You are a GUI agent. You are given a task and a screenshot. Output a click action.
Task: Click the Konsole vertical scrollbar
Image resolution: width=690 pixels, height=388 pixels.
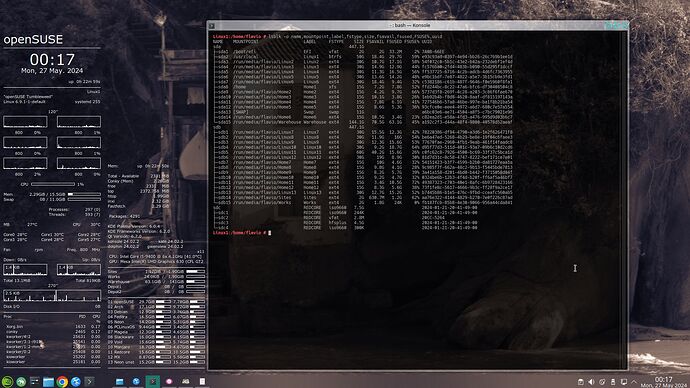click(x=625, y=200)
